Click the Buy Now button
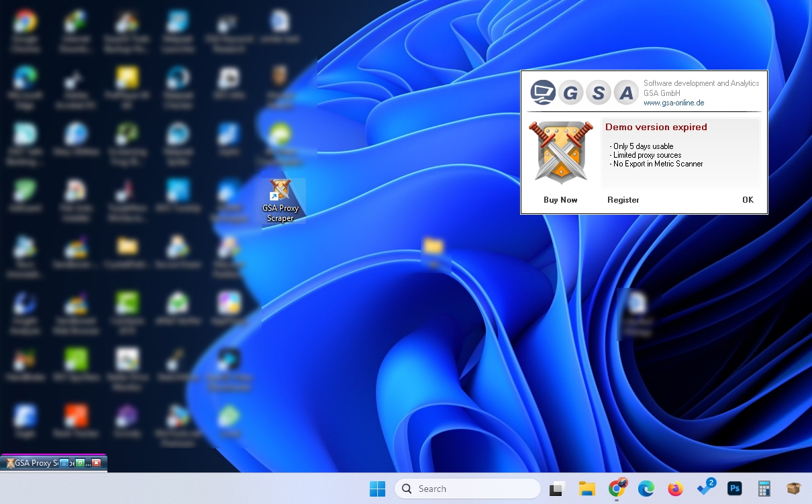 click(560, 200)
